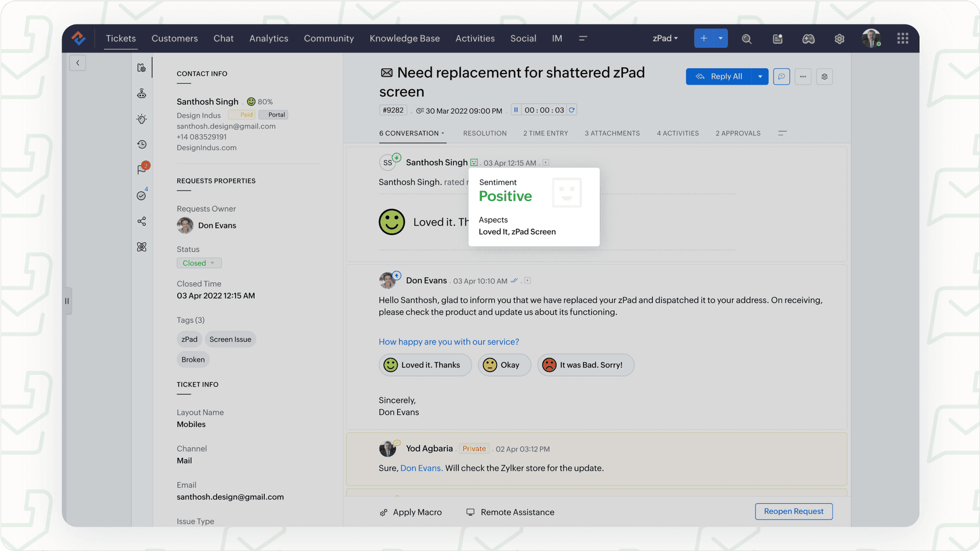The image size is (980, 551).
Task: Open the 6 Conversation filter dropdown
Action: [x=412, y=133]
